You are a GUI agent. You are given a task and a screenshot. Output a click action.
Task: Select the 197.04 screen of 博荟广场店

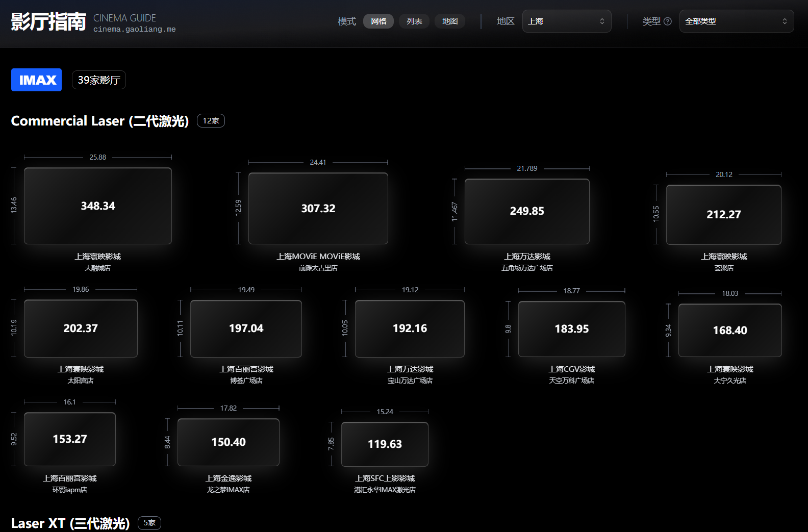(x=246, y=328)
